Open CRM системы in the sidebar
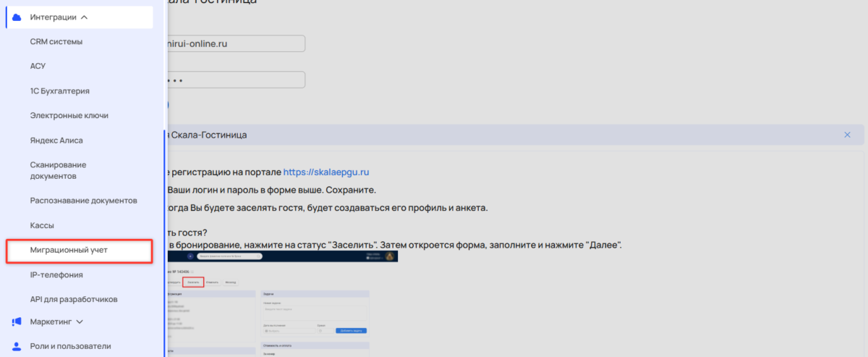 tap(56, 42)
